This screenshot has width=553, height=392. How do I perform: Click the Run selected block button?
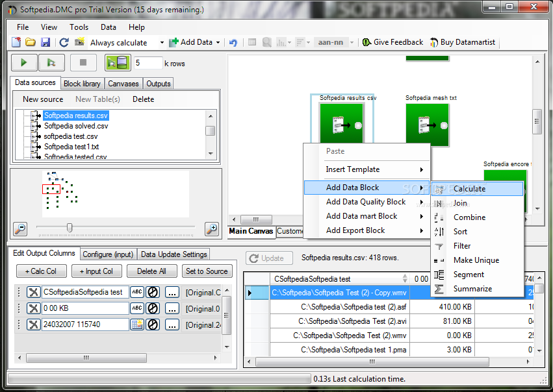tap(51, 63)
